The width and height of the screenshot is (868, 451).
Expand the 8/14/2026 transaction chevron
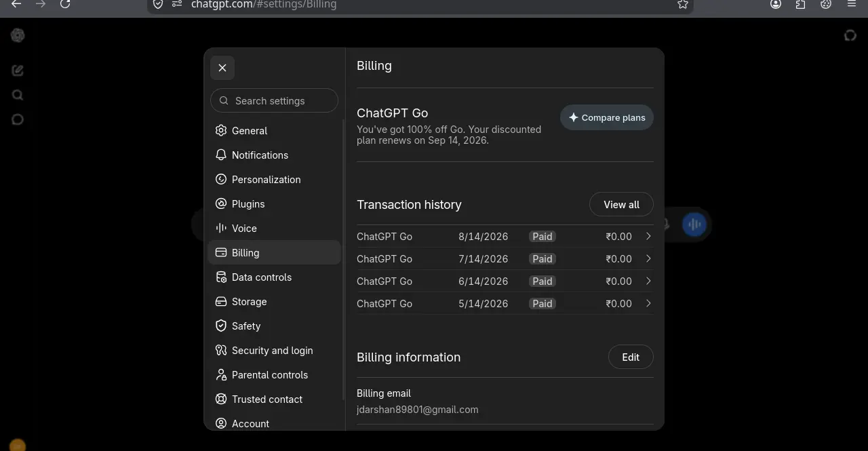point(648,236)
